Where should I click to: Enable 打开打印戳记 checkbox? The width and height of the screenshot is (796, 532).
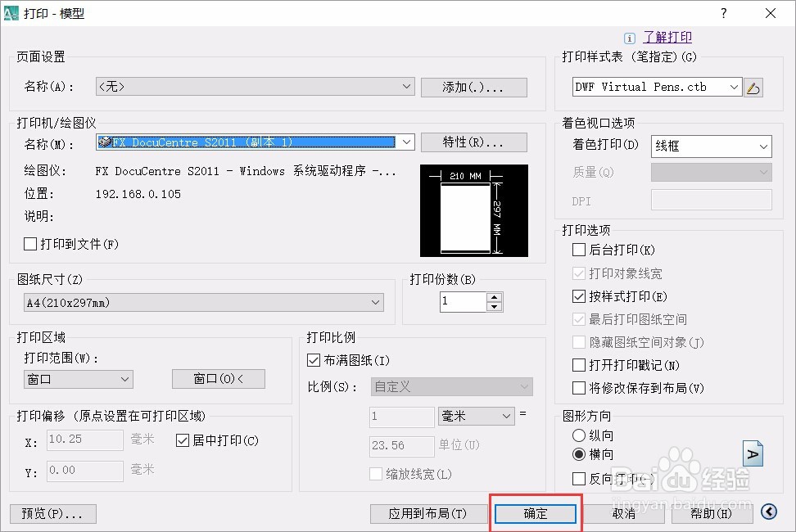tap(579, 365)
